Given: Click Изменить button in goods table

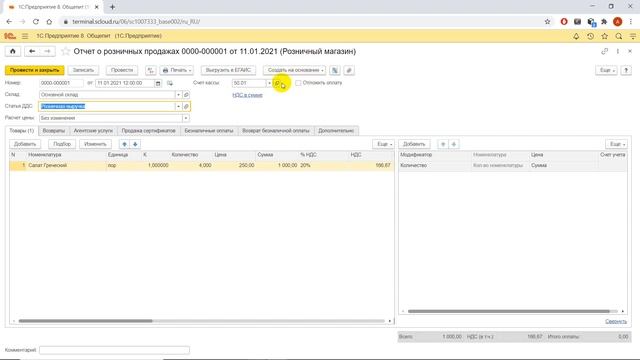Looking at the screenshot, I should (95, 144).
